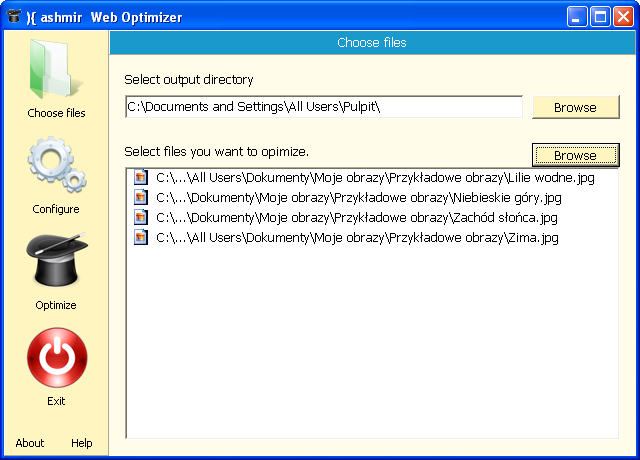This screenshot has width=640, height=460.
Task: Browse for the output directory
Action: [575, 107]
